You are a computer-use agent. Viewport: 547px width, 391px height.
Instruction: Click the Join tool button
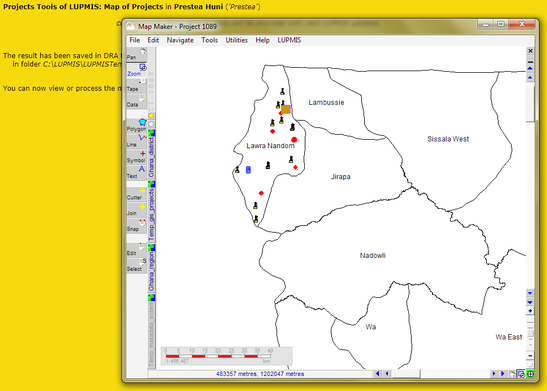coord(136,210)
